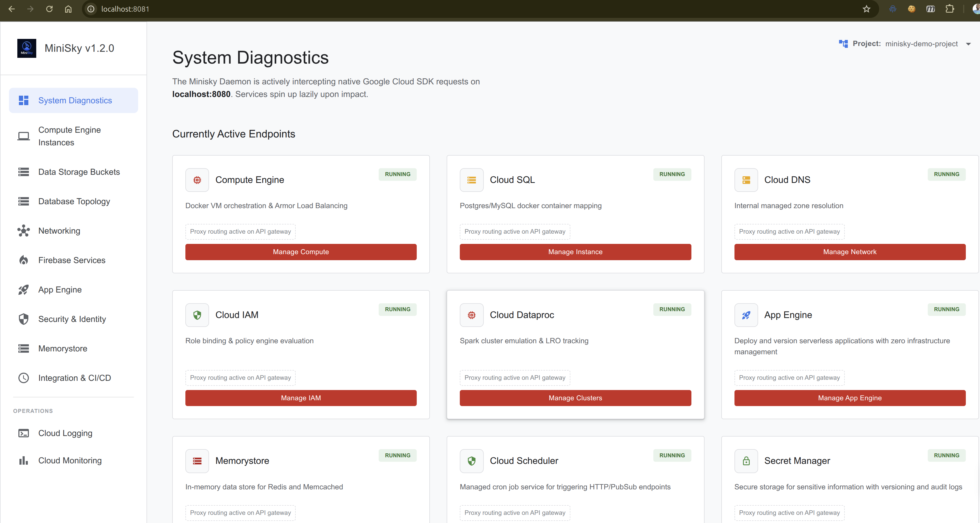Go to Integration & CI/CD
The width and height of the screenshot is (980, 523).
pos(74,378)
